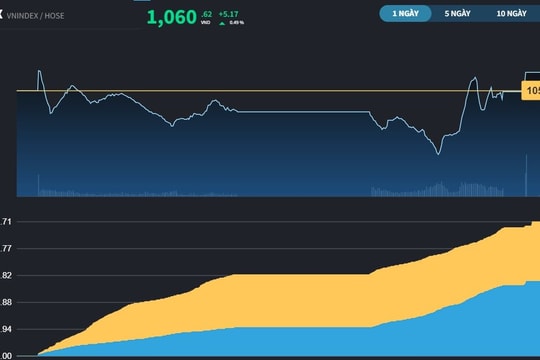Click the yellow reference price tag on chart

(x=531, y=91)
